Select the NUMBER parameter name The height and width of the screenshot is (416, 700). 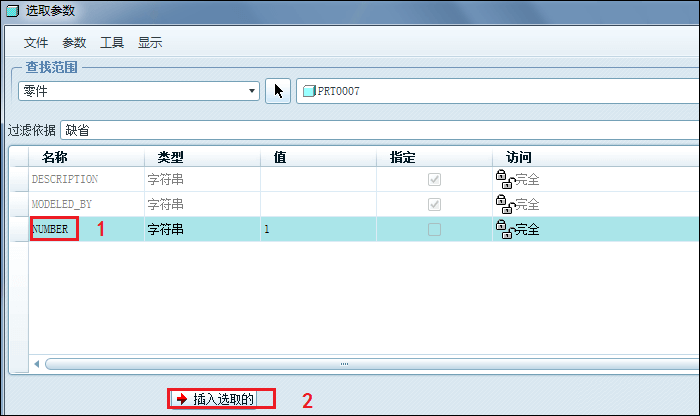[x=50, y=229]
